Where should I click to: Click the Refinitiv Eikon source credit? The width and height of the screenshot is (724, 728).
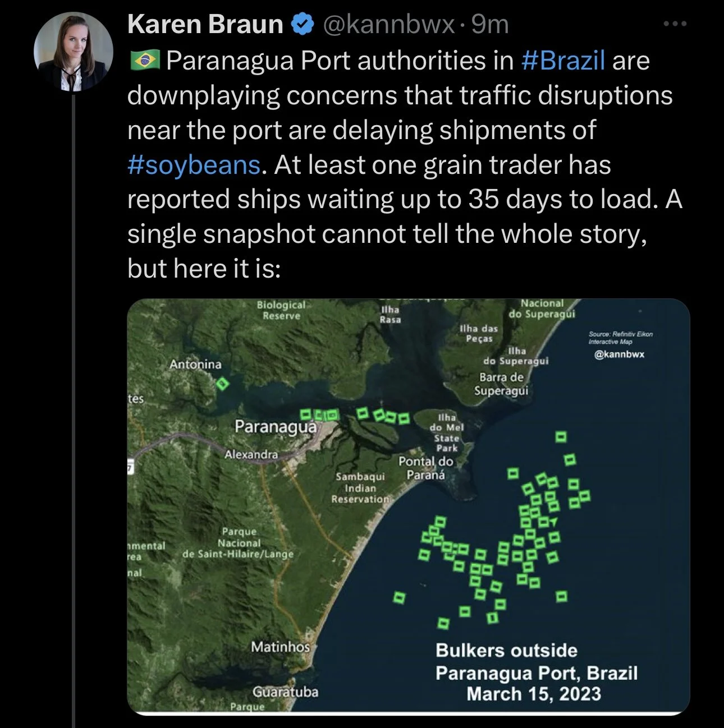(x=620, y=338)
